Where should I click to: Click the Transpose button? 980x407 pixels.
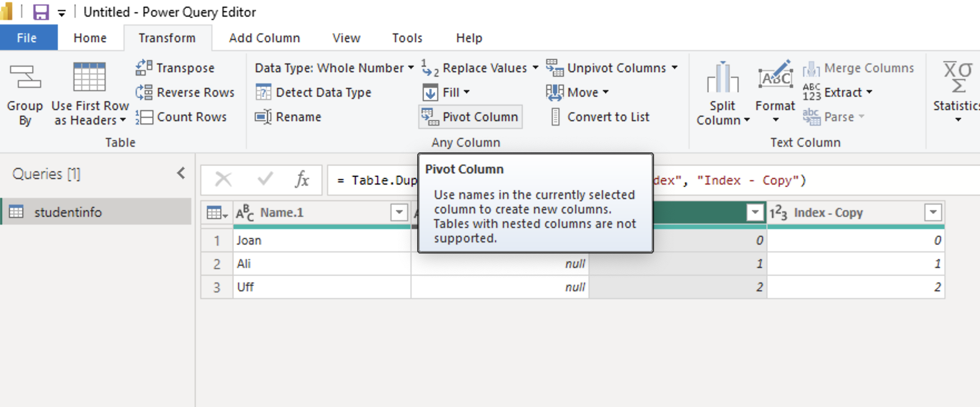(x=175, y=68)
